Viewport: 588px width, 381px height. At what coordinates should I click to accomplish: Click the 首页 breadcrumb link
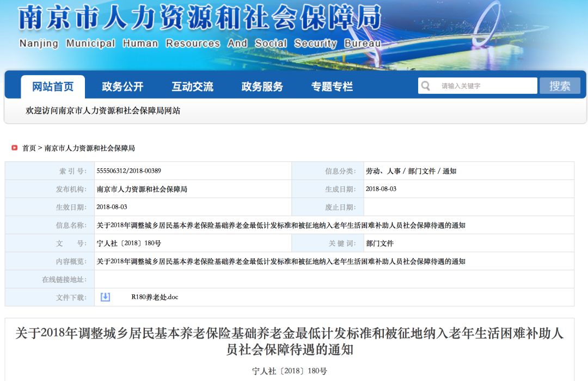pyautogui.click(x=29, y=148)
